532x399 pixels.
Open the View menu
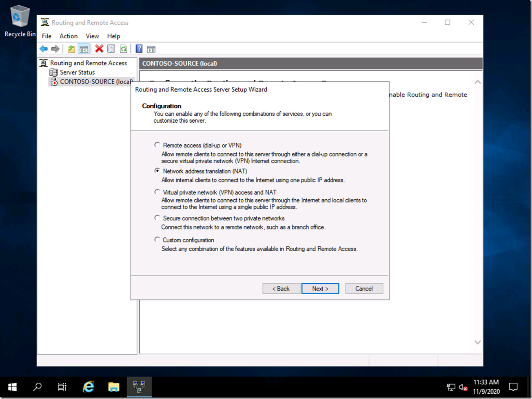coord(92,36)
